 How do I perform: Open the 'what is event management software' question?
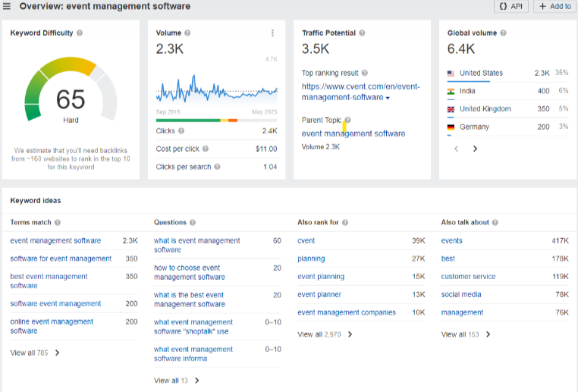point(196,245)
